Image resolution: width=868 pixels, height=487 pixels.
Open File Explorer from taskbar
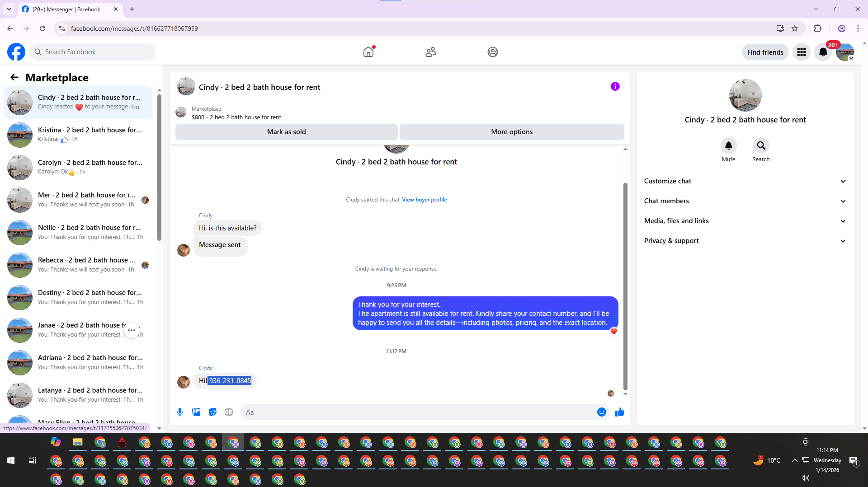click(78, 442)
